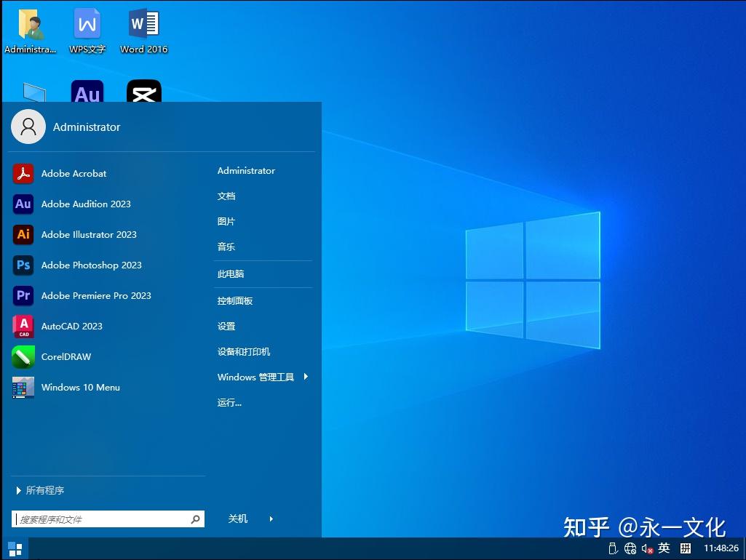The width and height of the screenshot is (746, 560).
Task: Click the AutoCAD icon
Action: (x=23, y=326)
